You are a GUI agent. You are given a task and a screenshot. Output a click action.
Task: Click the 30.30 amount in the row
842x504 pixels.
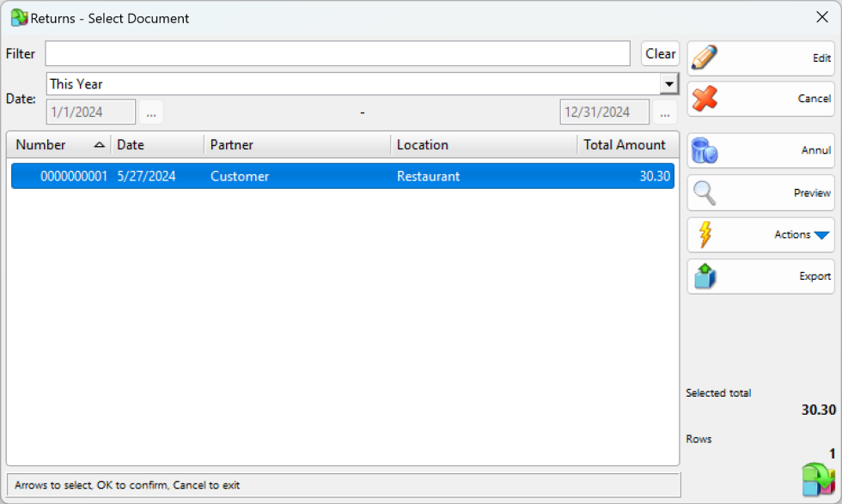tap(655, 177)
